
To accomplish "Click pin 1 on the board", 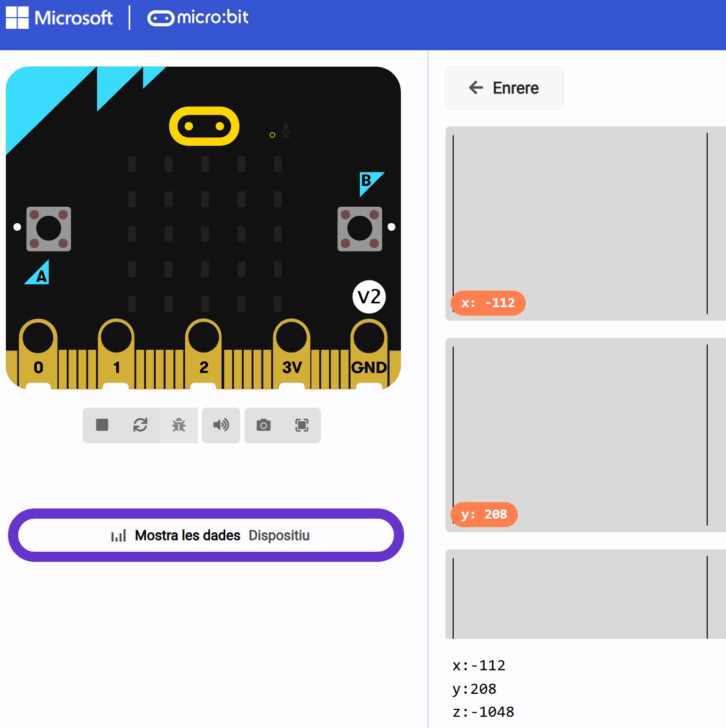I will coord(116,339).
